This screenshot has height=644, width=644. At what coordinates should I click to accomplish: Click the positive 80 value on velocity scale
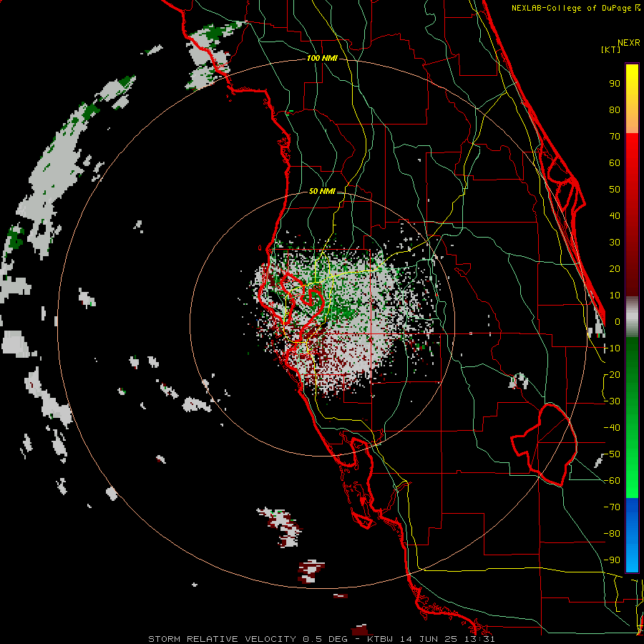[x=615, y=109]
